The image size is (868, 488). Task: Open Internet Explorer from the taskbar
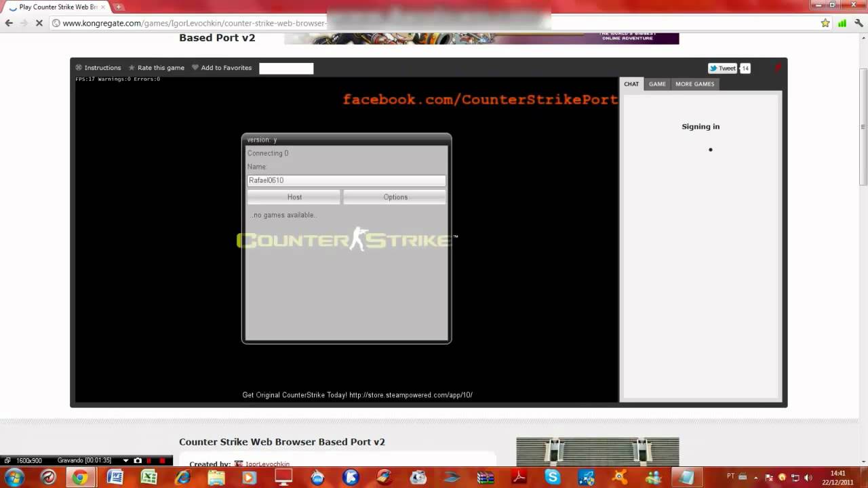click(182, 477)
